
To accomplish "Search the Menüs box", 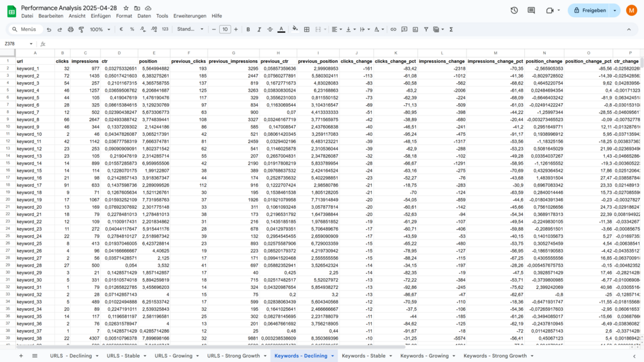I will (26, 29).
